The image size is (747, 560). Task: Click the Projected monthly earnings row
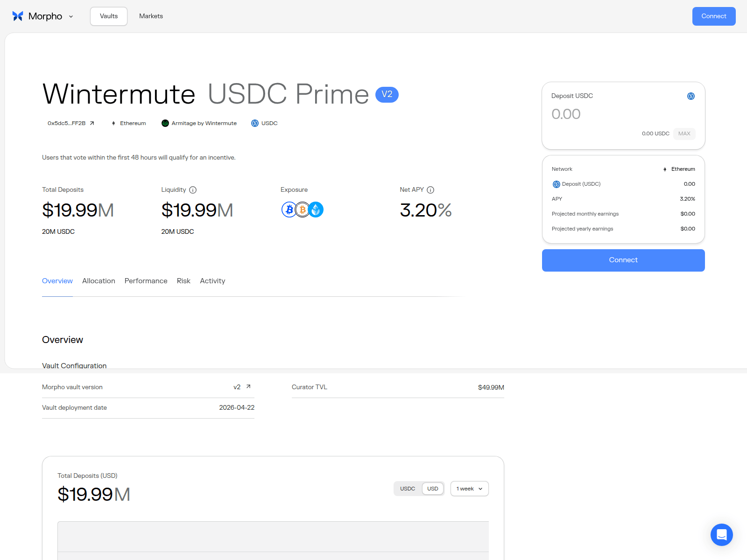click(623, 214)
